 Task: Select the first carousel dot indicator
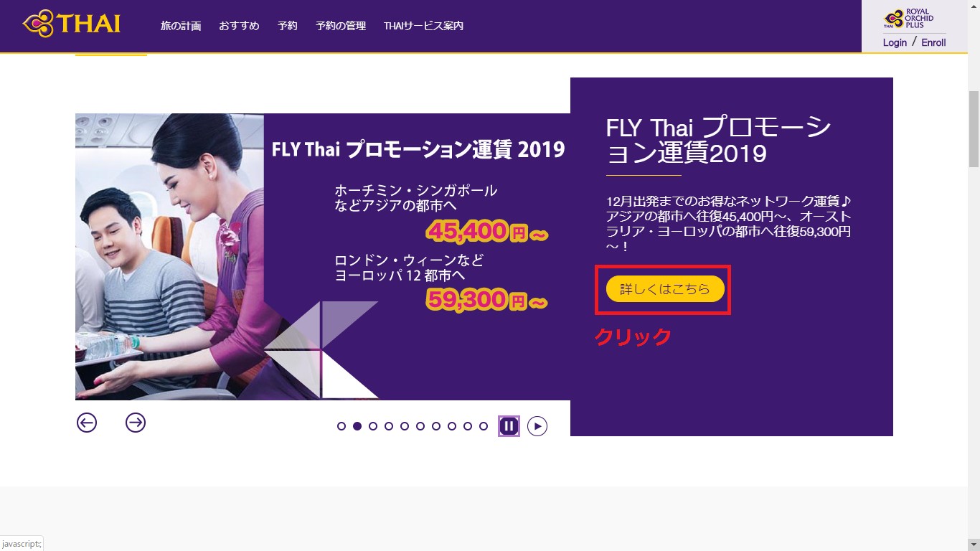click(341, 426)
